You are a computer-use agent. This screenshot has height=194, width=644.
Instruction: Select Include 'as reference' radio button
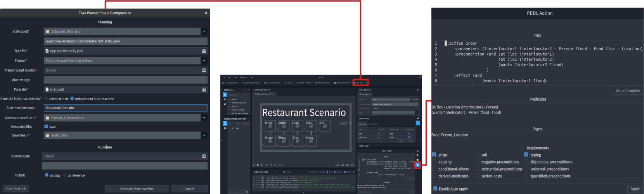65,175
